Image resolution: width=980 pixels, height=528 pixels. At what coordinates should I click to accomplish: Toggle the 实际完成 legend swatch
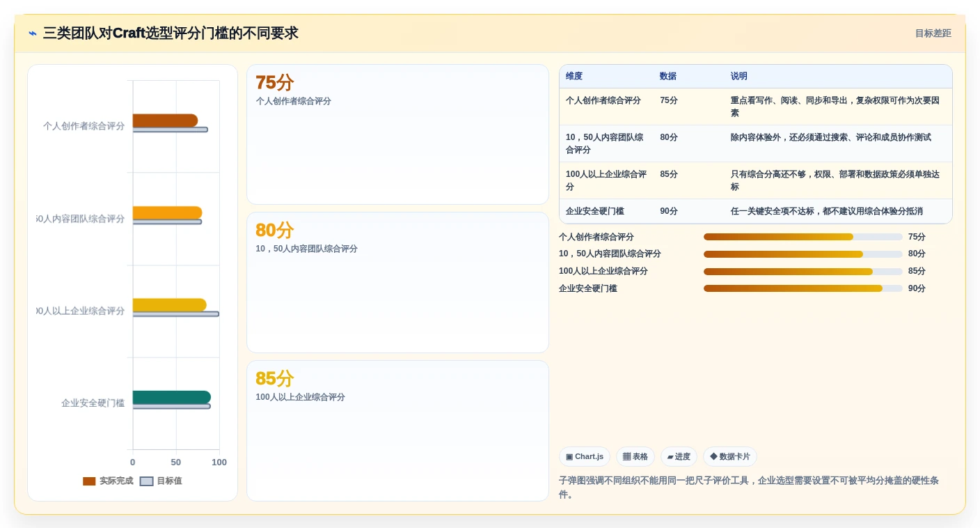coord(89,481)
